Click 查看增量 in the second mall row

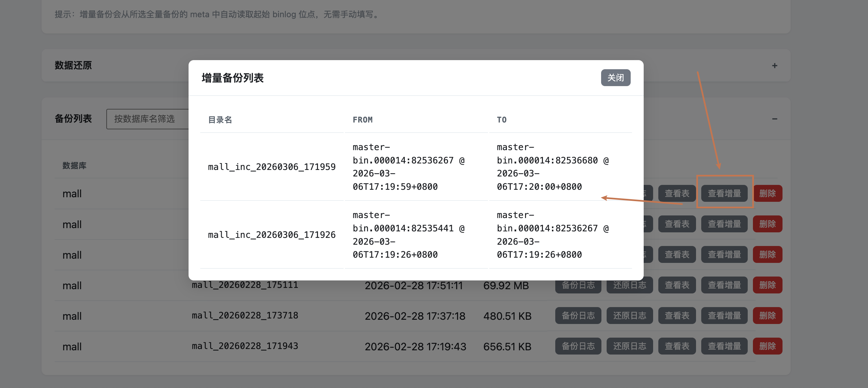coord(724,224)
